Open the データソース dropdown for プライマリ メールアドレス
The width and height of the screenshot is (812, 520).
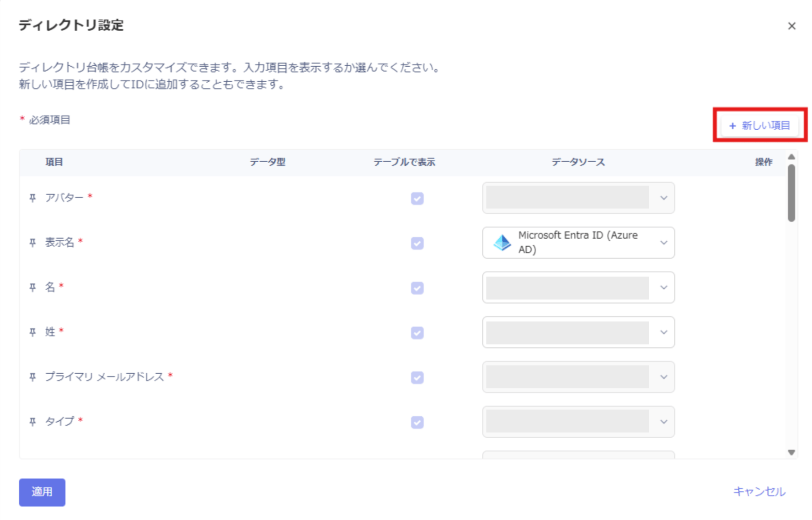point(578,377)
